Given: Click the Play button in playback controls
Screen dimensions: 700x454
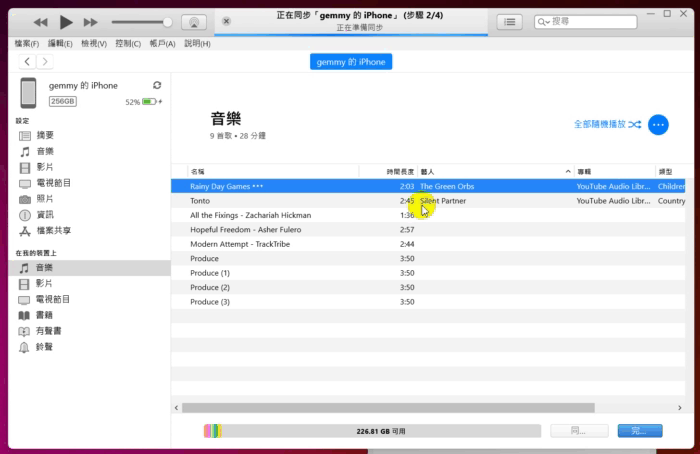Looking at the screenshot, I should (x=66, y=22).
